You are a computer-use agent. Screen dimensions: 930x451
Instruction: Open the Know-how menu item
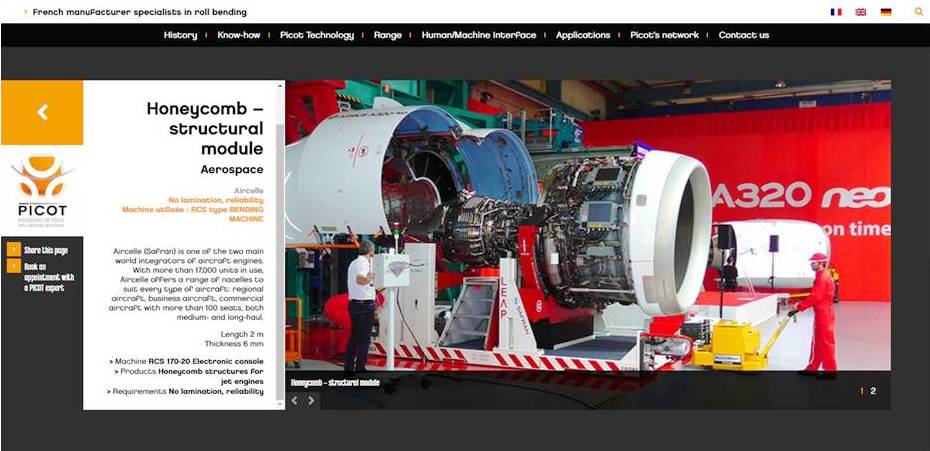pos(238,35)
